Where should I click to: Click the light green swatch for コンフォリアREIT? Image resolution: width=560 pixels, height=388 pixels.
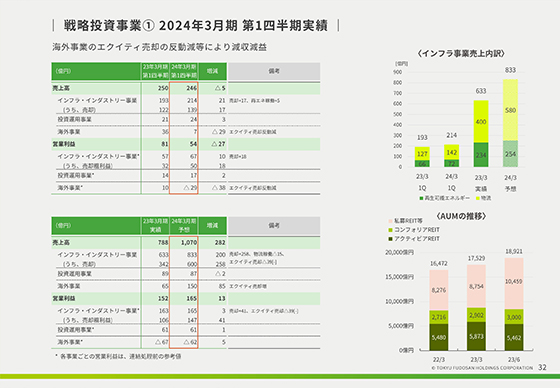[390, 230]
